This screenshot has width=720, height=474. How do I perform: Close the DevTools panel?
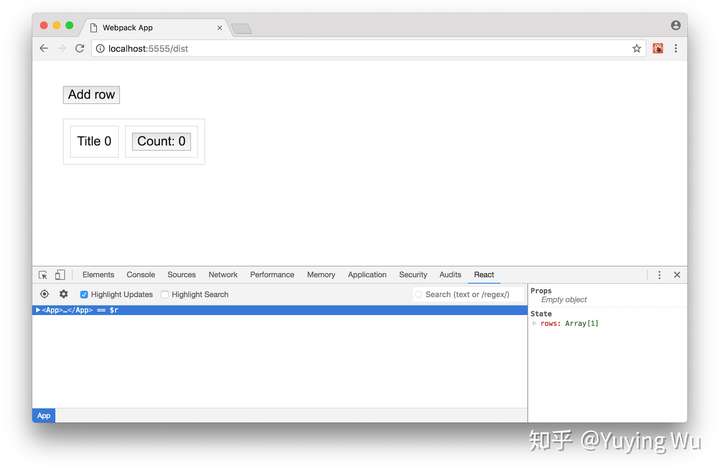point(677,275)
